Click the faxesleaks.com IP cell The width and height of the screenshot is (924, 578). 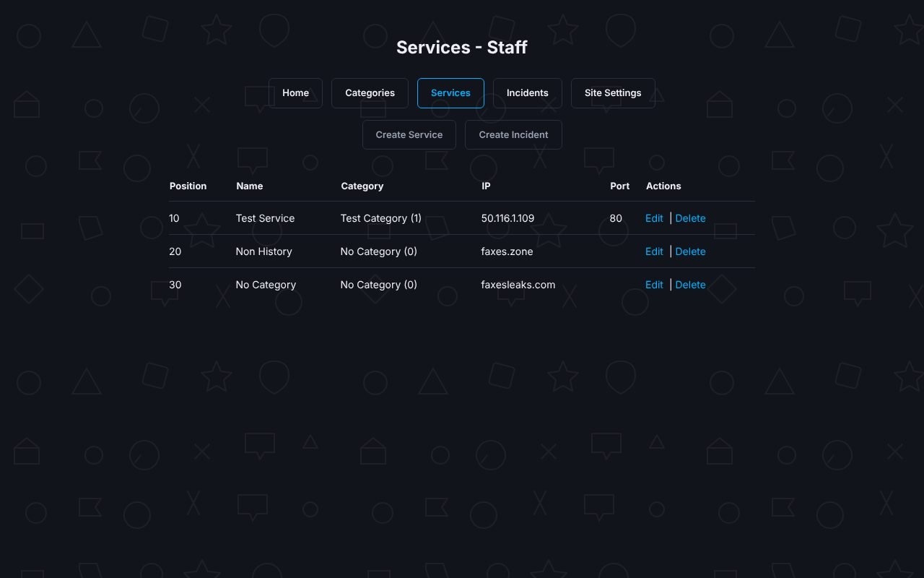518,285
